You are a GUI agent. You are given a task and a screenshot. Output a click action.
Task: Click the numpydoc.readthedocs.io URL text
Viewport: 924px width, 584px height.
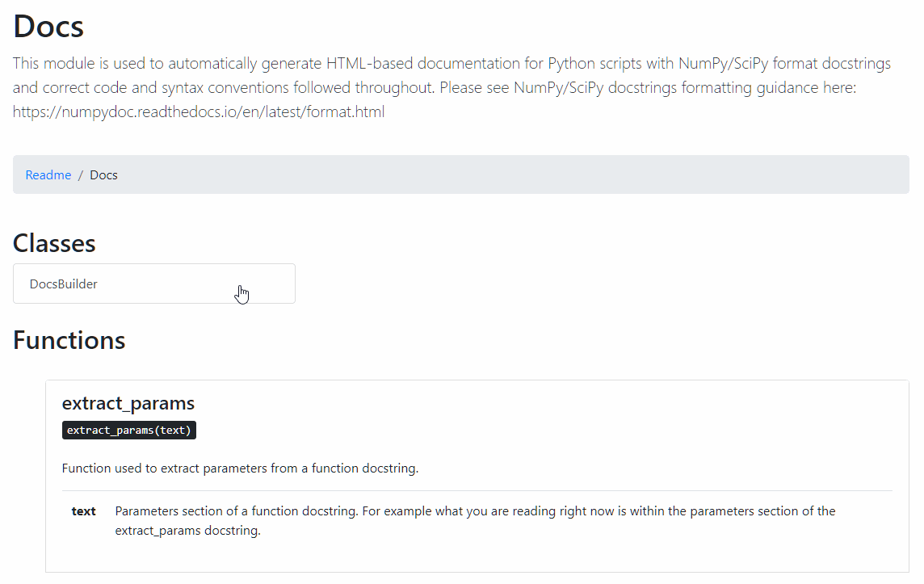[198, 112]
